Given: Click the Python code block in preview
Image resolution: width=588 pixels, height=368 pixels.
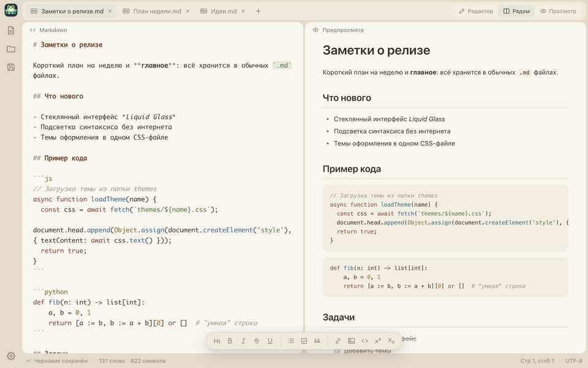Looking at the screenshot, I should [x=445, y=277].
